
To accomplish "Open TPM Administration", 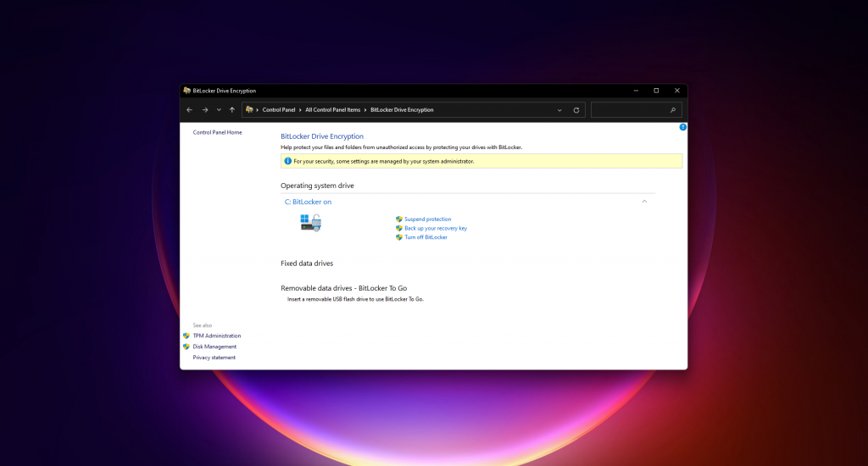I will click(216, 336).
